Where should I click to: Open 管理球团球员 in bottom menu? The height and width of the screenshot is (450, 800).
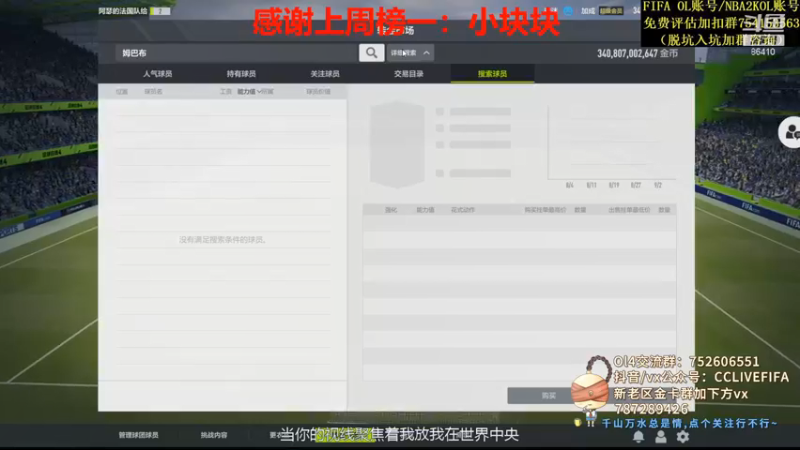pos(139,435)
